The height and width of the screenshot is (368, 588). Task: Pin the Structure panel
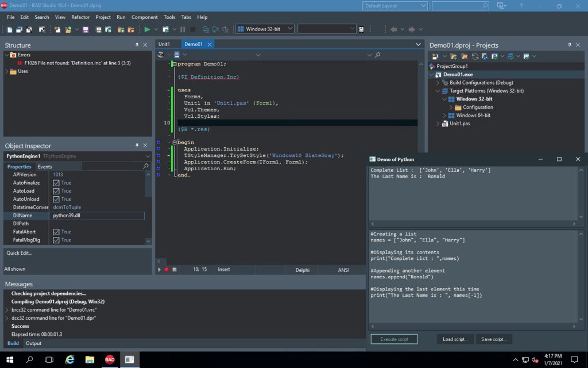[x=137, y=45]
